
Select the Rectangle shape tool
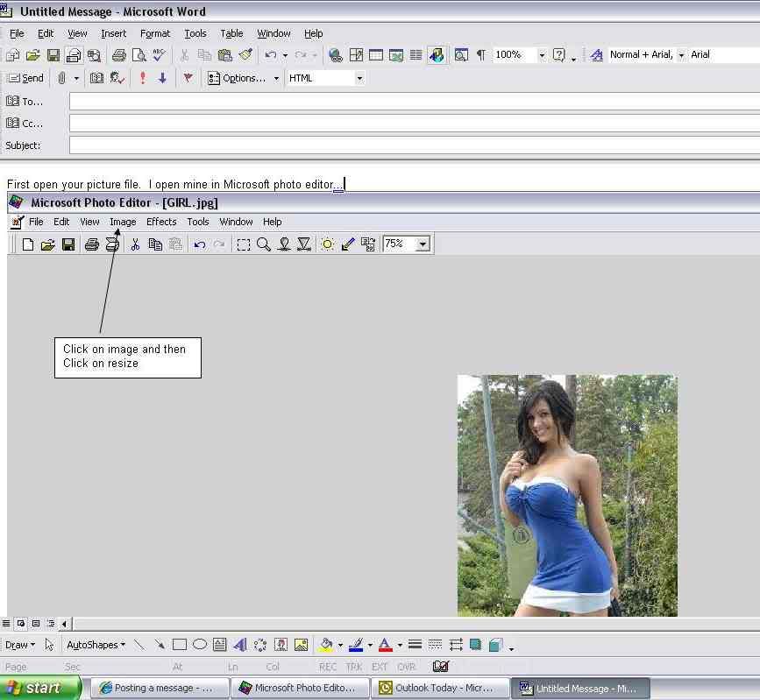coord(180,645)
